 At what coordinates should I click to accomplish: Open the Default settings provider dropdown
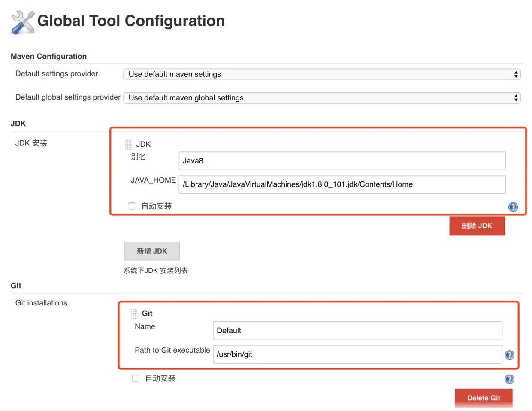click(322, 74)
